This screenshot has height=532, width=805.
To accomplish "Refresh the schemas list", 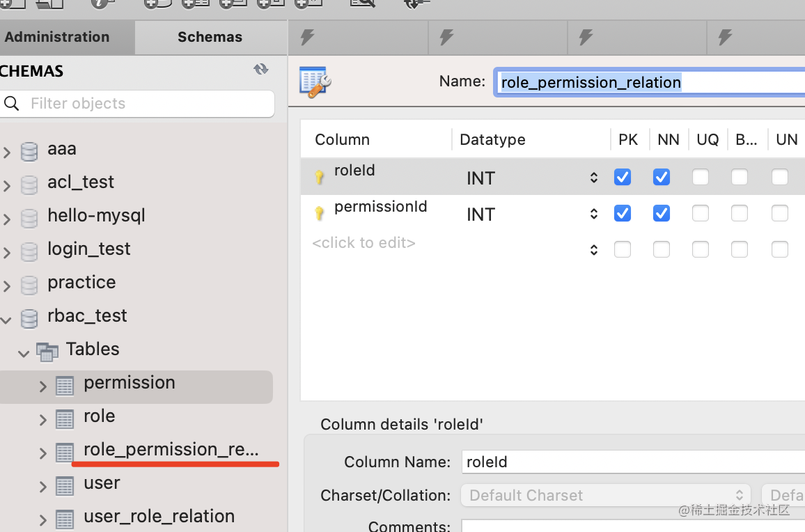I will [x=261, y=70].
